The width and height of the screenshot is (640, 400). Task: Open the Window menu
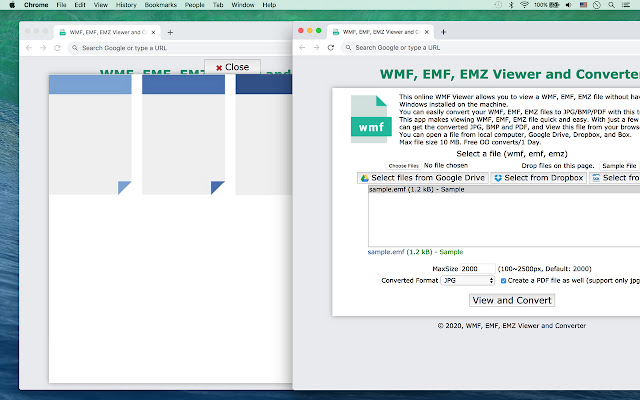(x=243, y=5)
